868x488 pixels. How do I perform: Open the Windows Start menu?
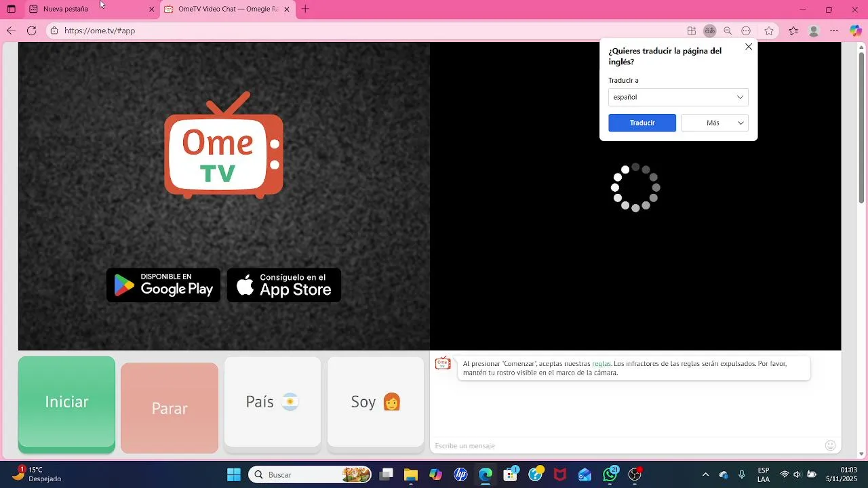(233, 474)
